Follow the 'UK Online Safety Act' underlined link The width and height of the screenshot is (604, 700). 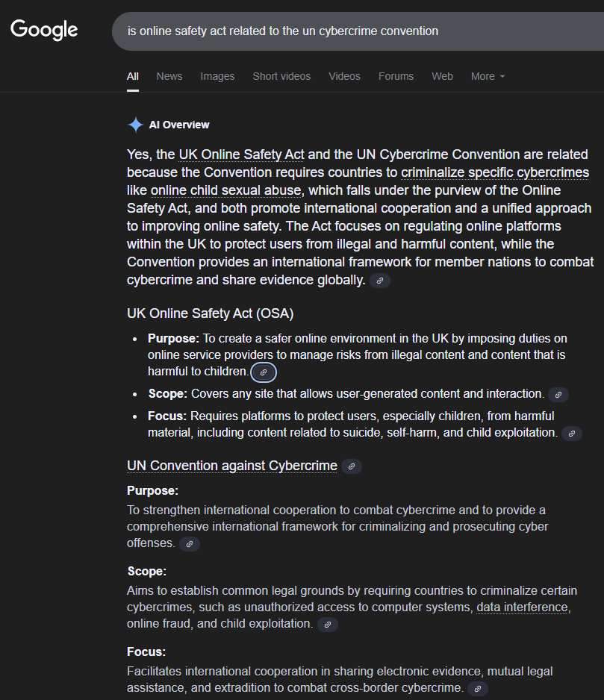pos(241,154)
